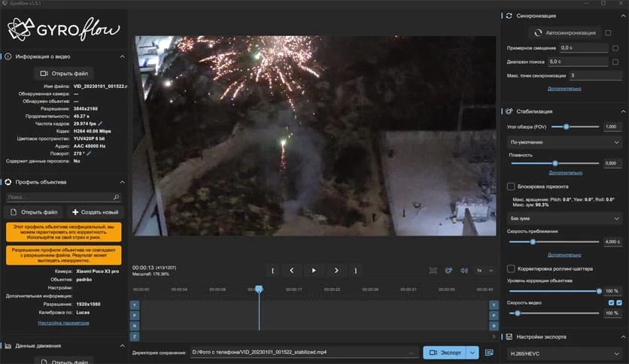Click the Gyroflow logo
The width and height of the screenshot is (629, 364).
[x=63, y=29]
